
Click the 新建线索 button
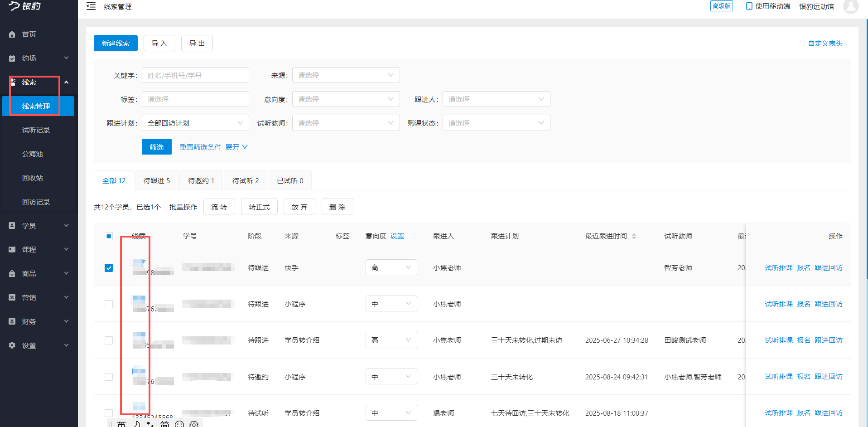[115, 43]
